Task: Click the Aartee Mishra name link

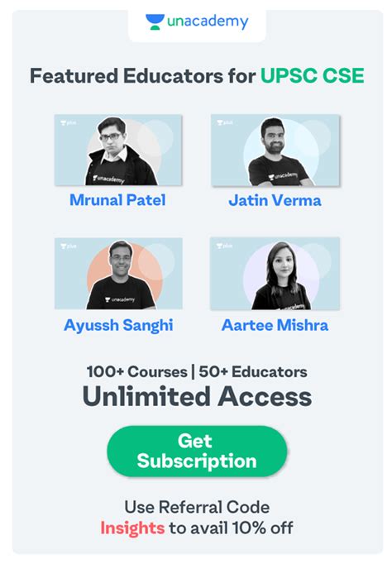Action: tap(275, 325)
